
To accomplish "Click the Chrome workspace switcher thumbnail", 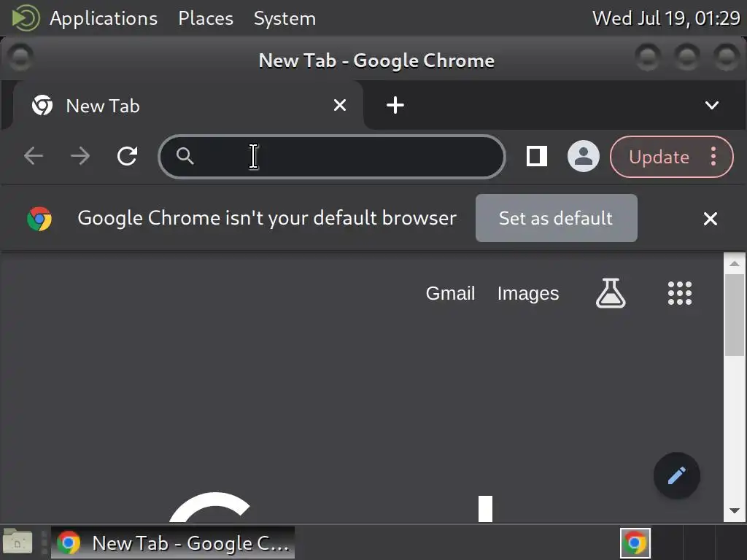I will pyautogui.click(x=635, y=542).
